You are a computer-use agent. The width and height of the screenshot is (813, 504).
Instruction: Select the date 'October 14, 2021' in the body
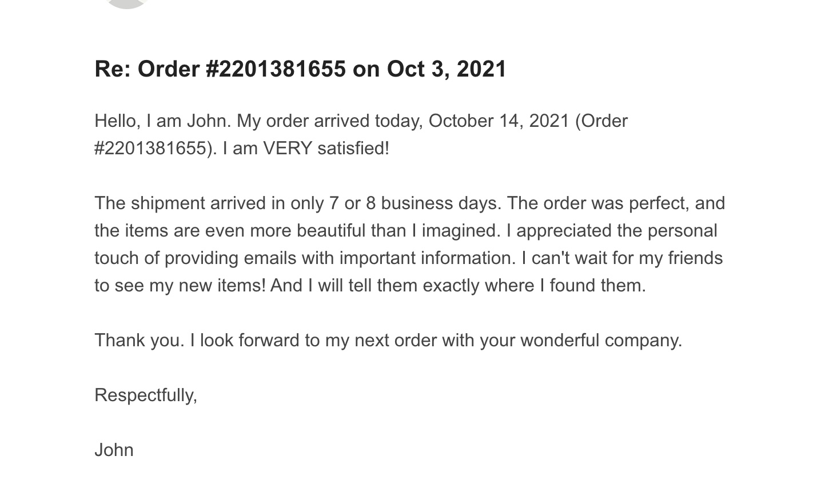(x=499, y=121)
